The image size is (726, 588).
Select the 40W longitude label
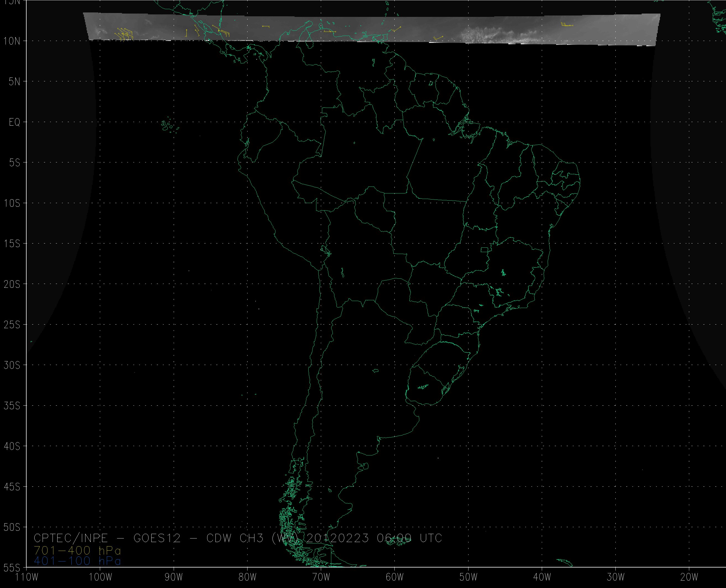(542, 577)
